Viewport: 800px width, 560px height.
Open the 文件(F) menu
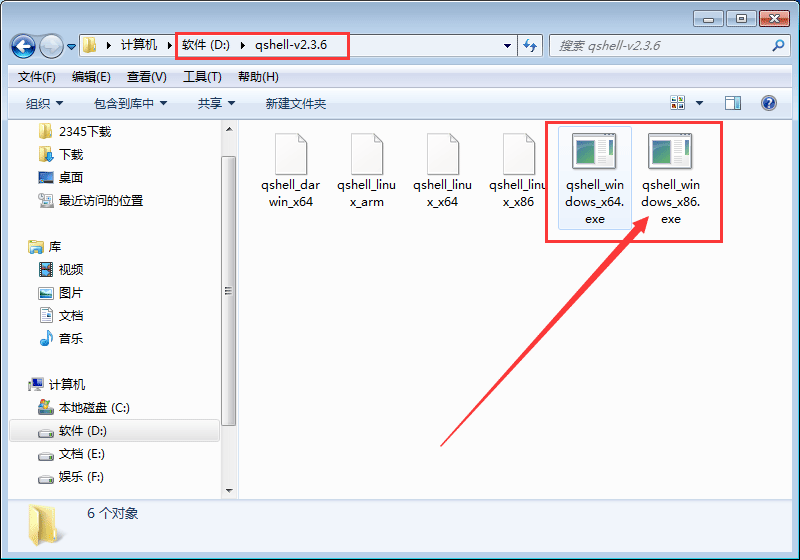coord(37,77)
